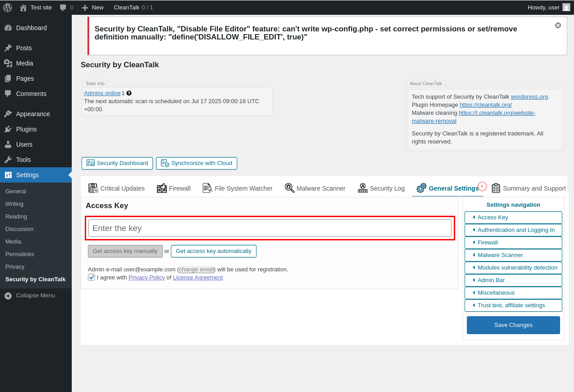Click the File System Watcher document icon

tap(207, 188)
